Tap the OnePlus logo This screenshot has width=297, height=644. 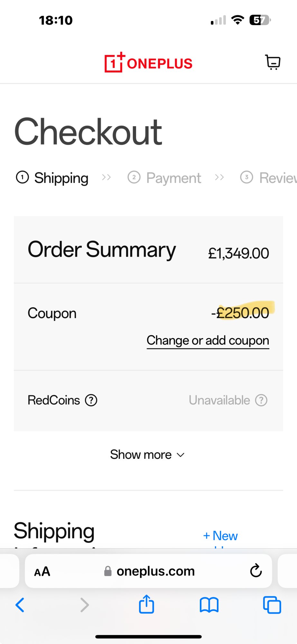(x=148, y=62)
